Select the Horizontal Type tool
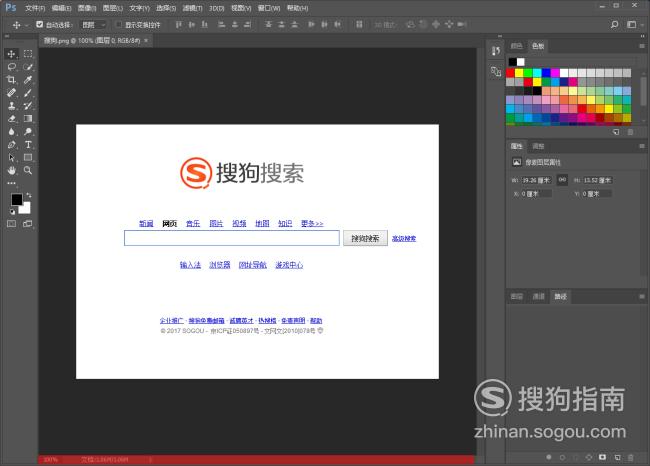The image size is (650, 466). (28, 145)
